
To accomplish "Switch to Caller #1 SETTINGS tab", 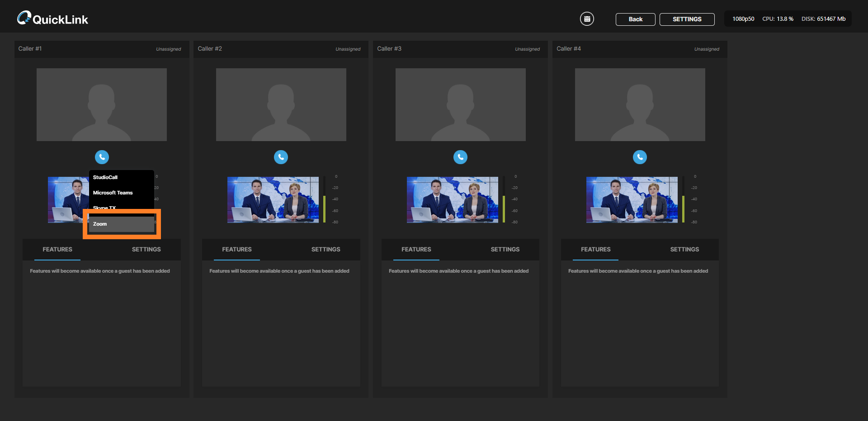I will (x=146, y=250).
